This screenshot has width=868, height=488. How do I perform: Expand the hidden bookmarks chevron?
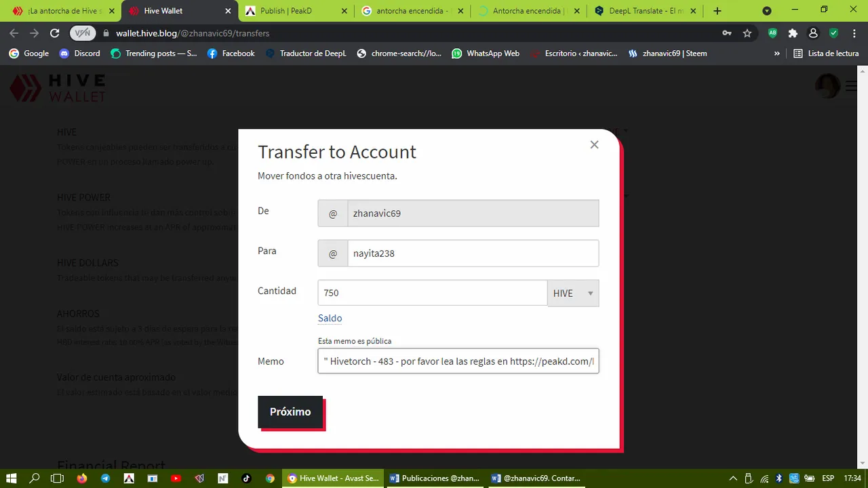777,54
